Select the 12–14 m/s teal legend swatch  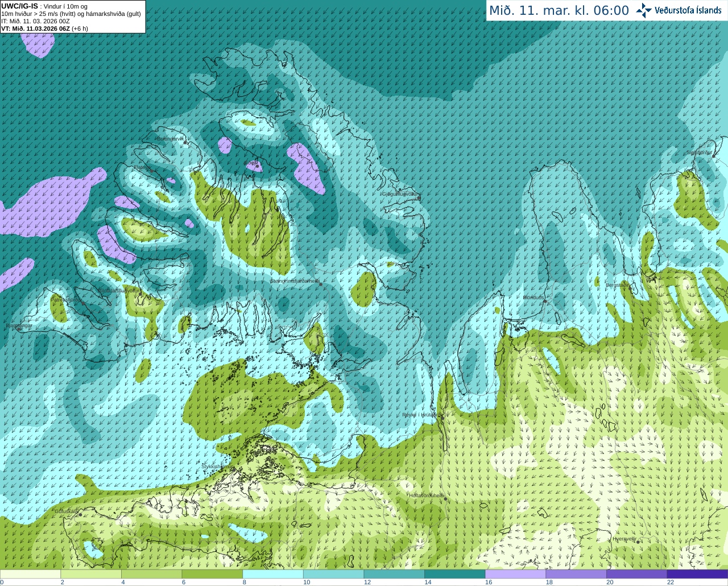[394, 573]
